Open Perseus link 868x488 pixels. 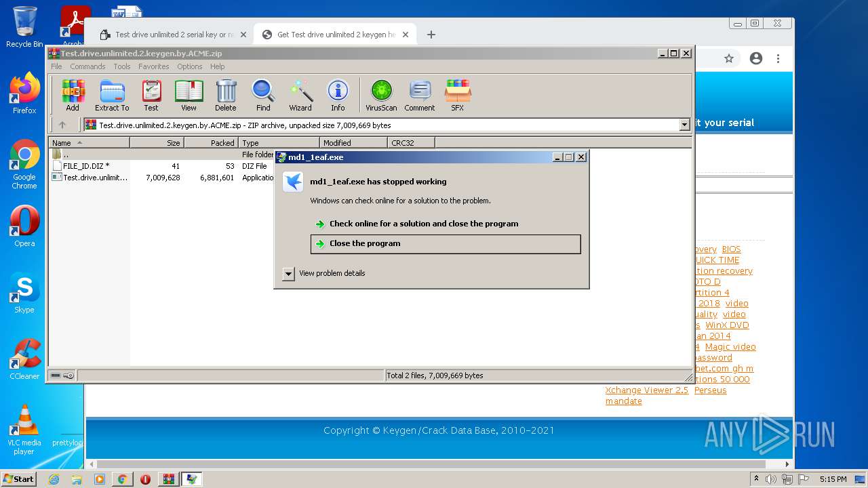click(x=710, y=390)
